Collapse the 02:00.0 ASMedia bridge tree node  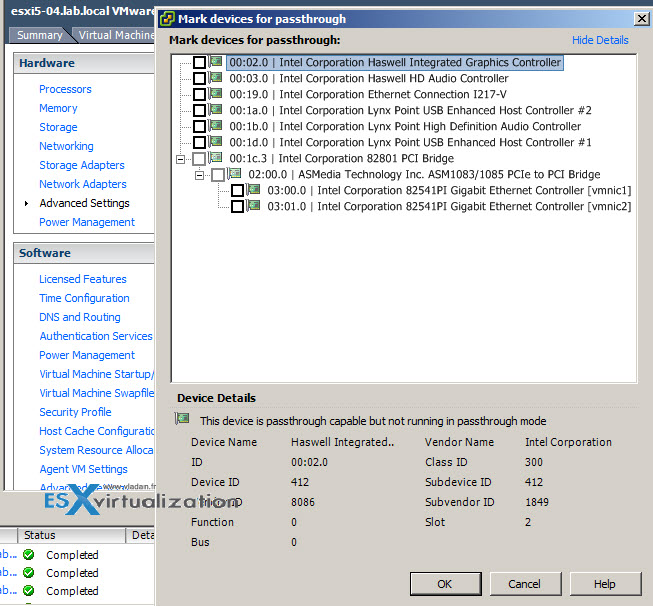tap(199, 175)
